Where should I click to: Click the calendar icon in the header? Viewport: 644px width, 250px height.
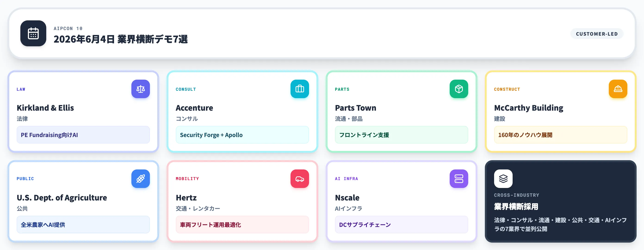pos(33,33)
